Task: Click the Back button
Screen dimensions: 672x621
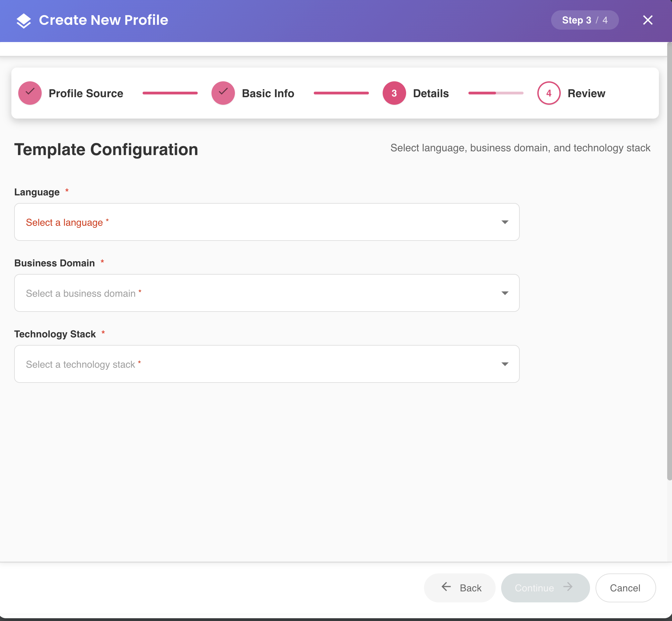Action: [459, 588]
